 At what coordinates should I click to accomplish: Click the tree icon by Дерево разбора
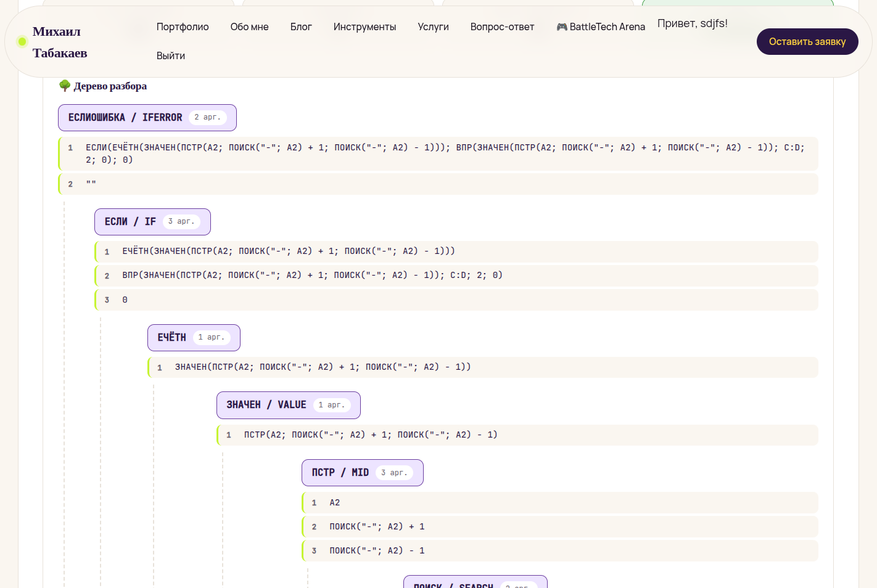click(65, 86)
